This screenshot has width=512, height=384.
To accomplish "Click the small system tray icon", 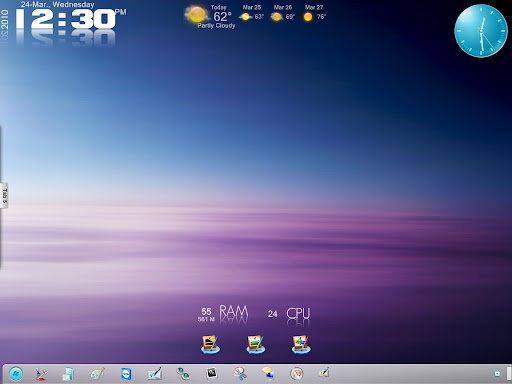I will point(497,374).
